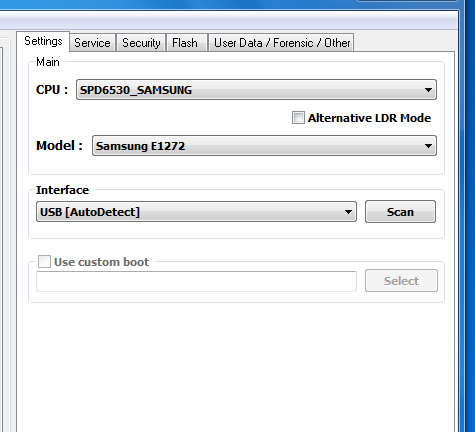Click the Interface group label
The width and height of the screenshot is (475, 432).
(62, 190)
